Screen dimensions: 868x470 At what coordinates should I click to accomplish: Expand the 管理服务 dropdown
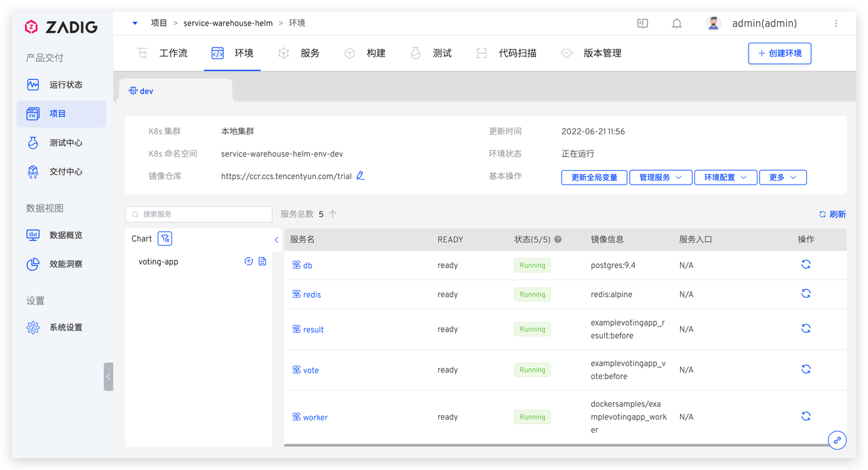[x=660, y=177]
